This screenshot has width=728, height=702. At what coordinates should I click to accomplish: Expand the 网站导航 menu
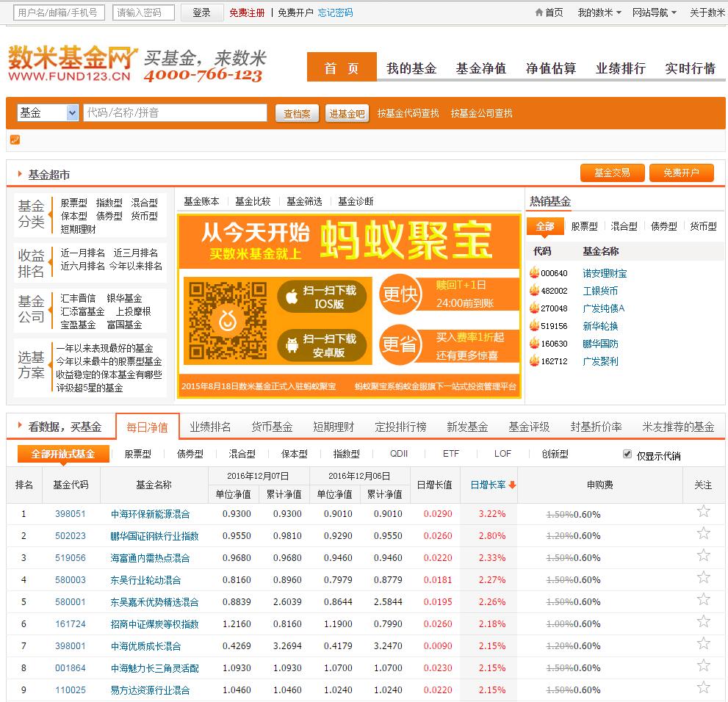click(654, 12)
